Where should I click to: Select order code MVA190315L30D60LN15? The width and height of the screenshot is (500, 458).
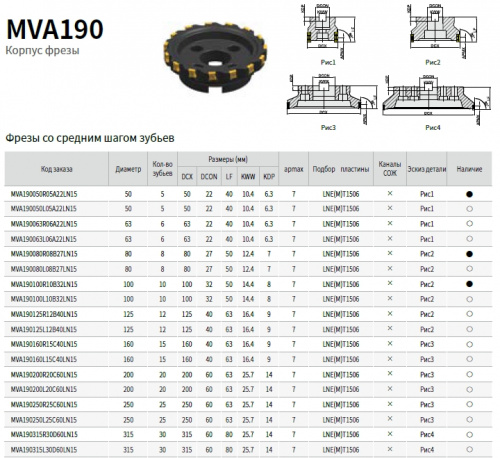(x=44, y=450)
